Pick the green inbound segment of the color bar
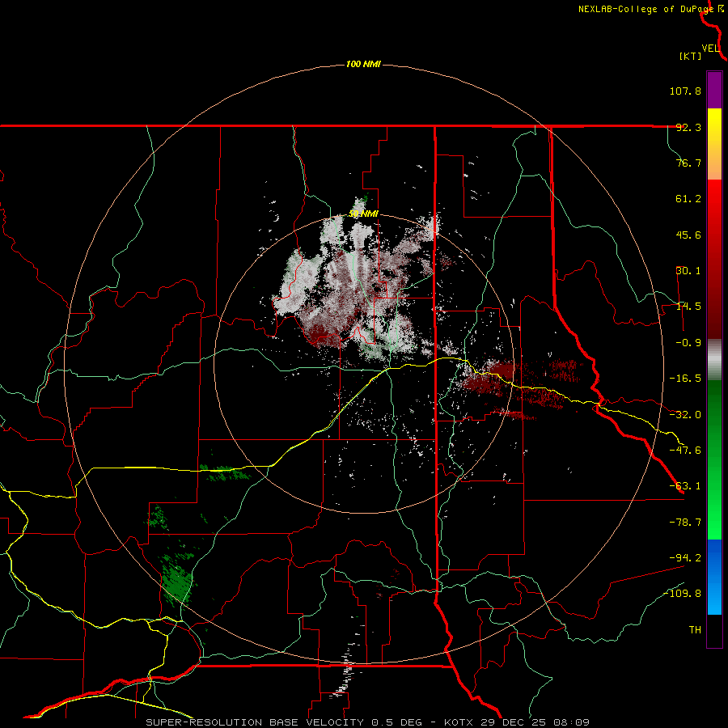The height and width of the screenshot is (728, 728). point(714,459)
